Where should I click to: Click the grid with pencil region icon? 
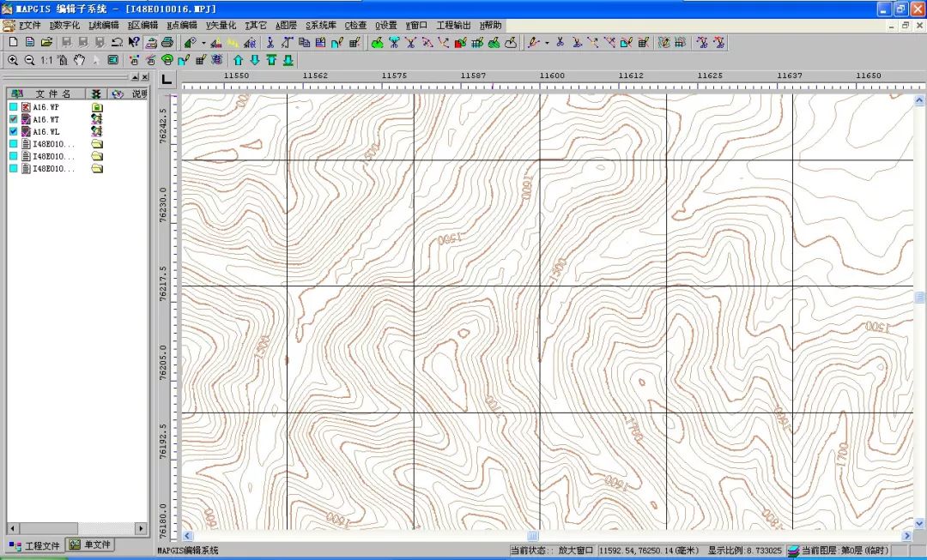tap(477, 43)
